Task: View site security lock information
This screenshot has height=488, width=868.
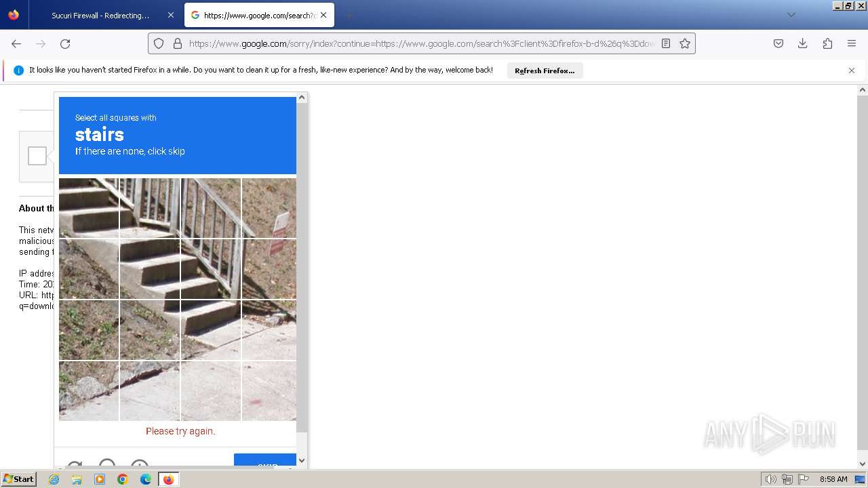Action: (178, 43)
